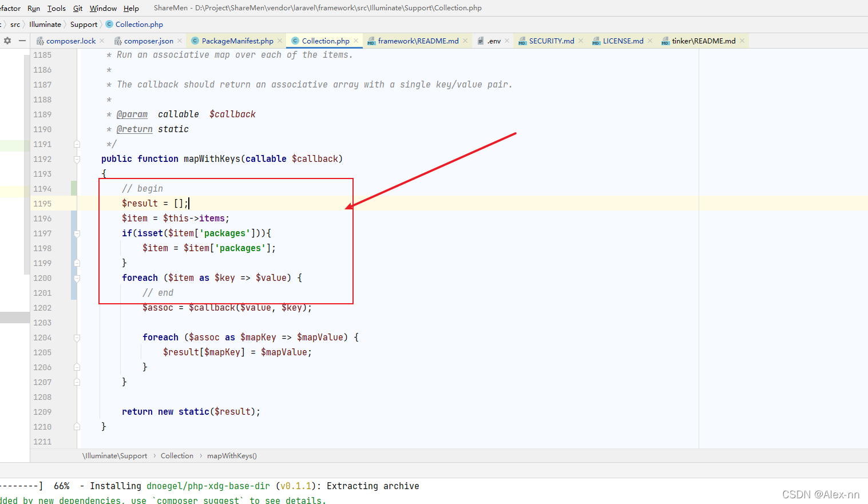This screenshot has width=868, height=504.
Task: Click the Collection bottom breadcrumb
Action: pos(177,456)
